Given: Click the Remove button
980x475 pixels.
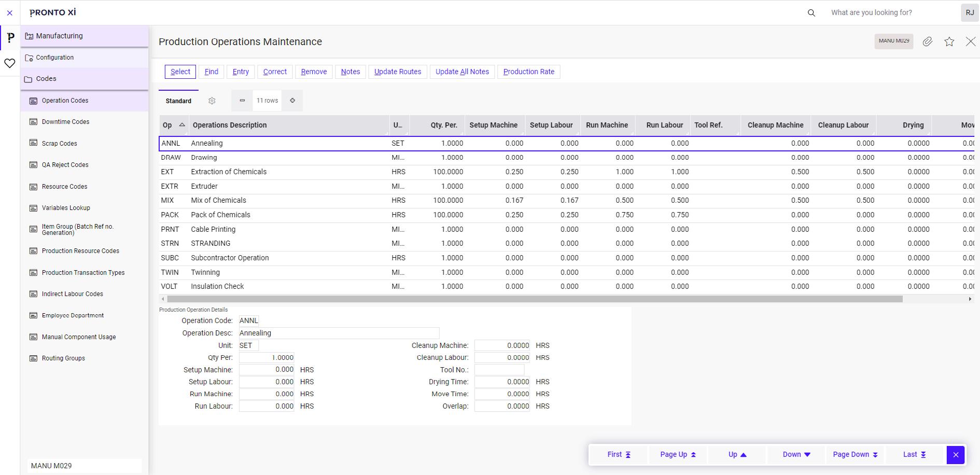Looking at the screenshot, I should [314, 72].
